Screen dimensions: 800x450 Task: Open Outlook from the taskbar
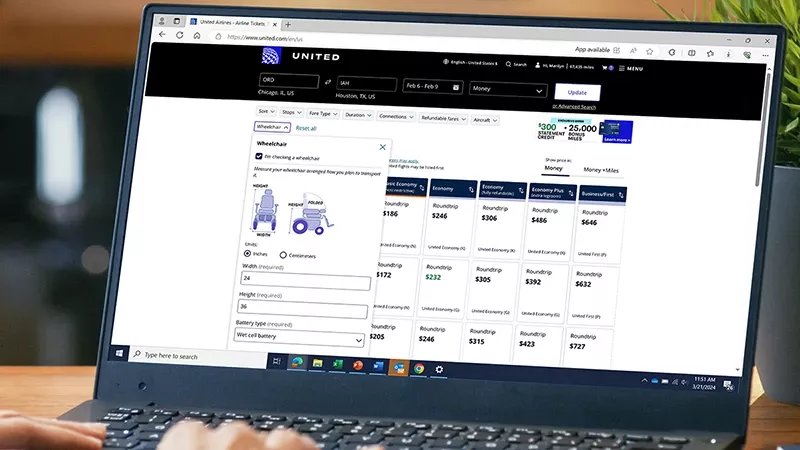[x=398, y=367]
